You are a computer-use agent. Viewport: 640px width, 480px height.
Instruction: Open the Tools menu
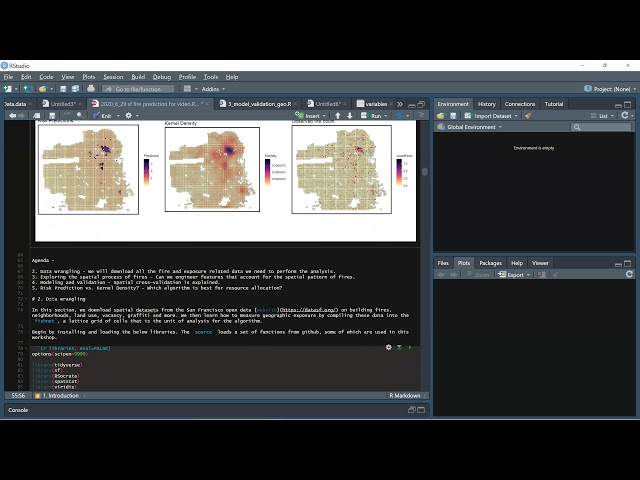point(211,77)
